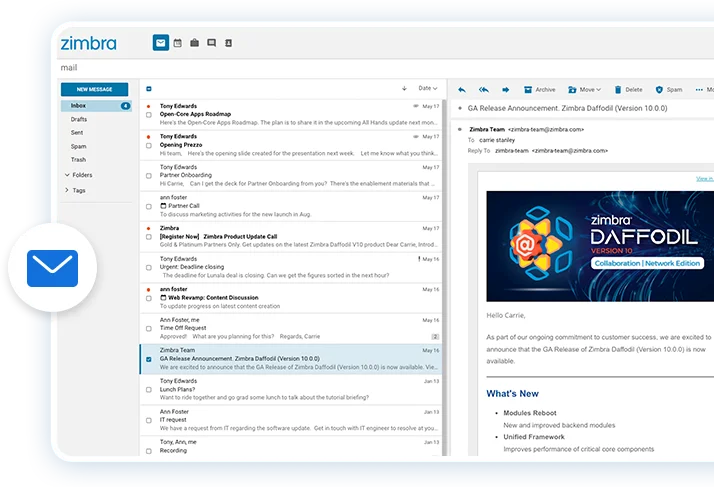Check the Partner Onboarding message
The height and width of the screenshot is (487, 714).
(x=149, y=176)
